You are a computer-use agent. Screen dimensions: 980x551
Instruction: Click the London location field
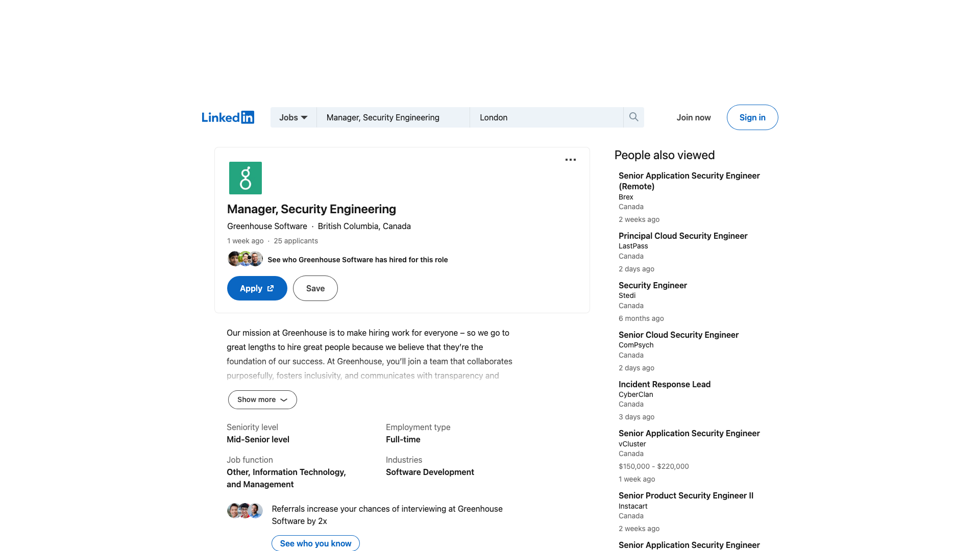547,117
